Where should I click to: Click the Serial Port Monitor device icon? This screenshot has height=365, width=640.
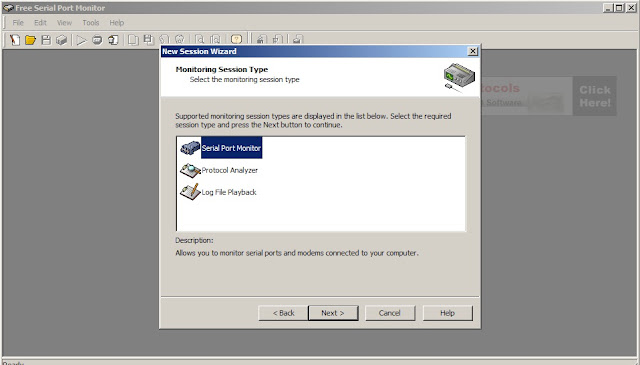click(190, 148)
